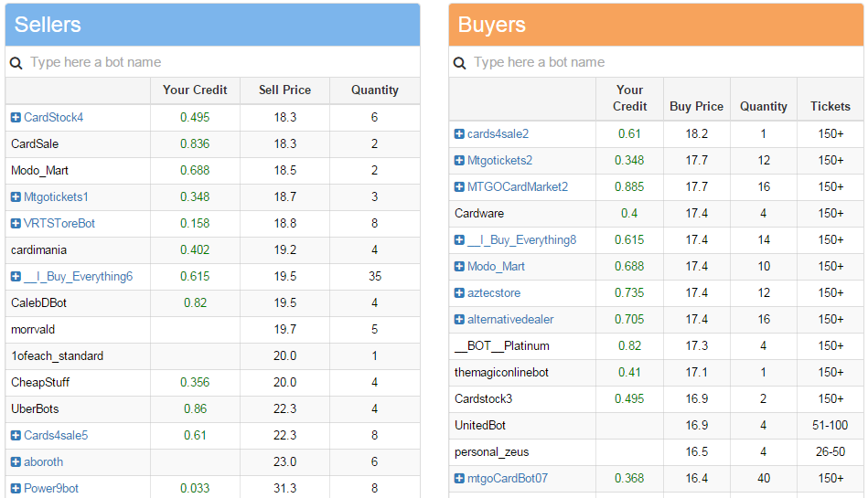
Task: Focus the Buyers bot name search field
Action: [663, 62]
